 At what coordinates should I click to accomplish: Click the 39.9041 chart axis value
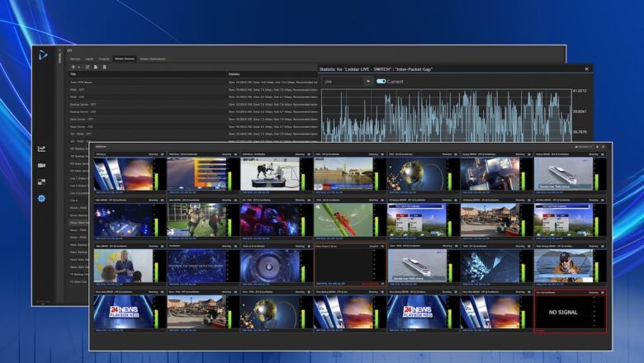click(x=580, y=111)
